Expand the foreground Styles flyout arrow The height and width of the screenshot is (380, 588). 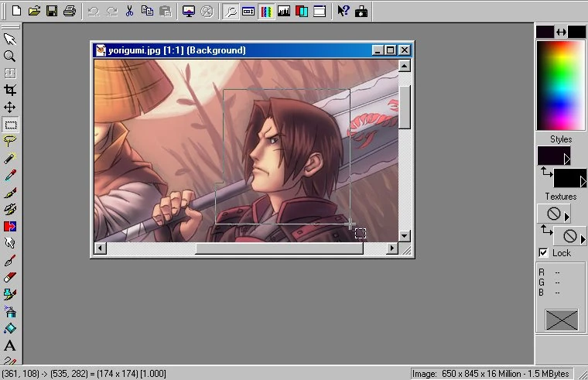pos(566,159)
